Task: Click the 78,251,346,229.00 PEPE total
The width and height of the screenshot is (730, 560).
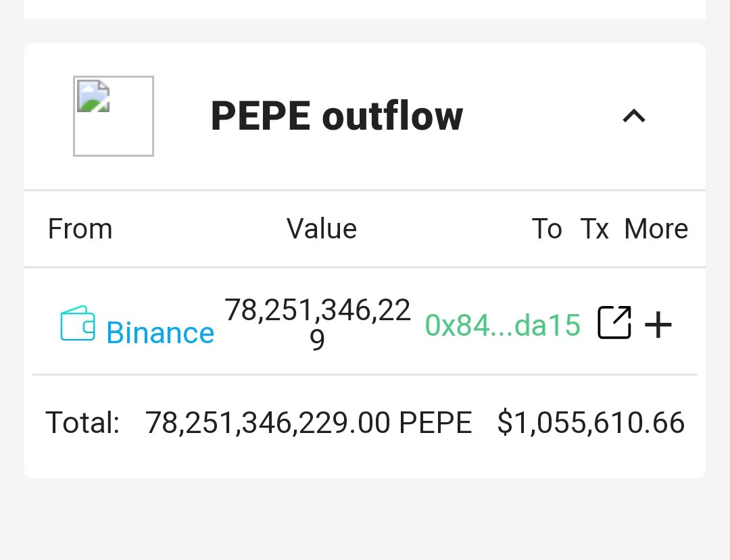Action: click(309, 423)
